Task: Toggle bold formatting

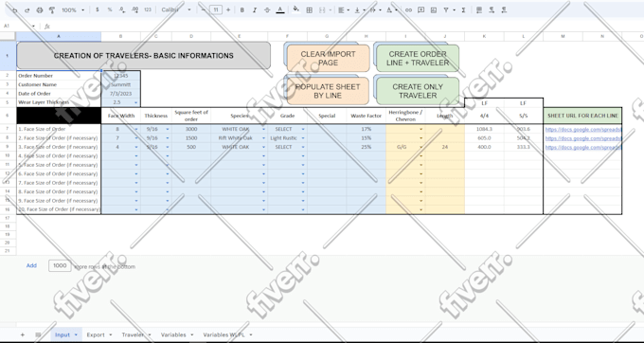Action: click(241, 9)
